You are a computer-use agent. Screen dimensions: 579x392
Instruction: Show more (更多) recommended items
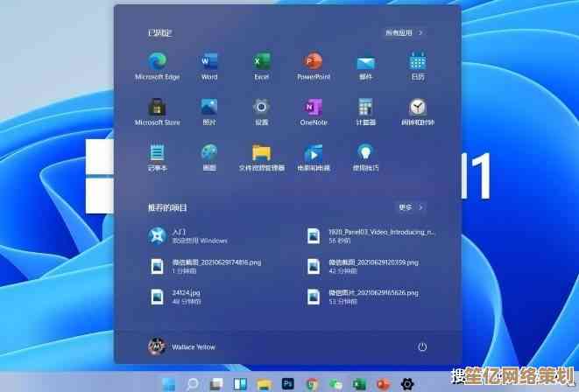click(x=410, y=207)
